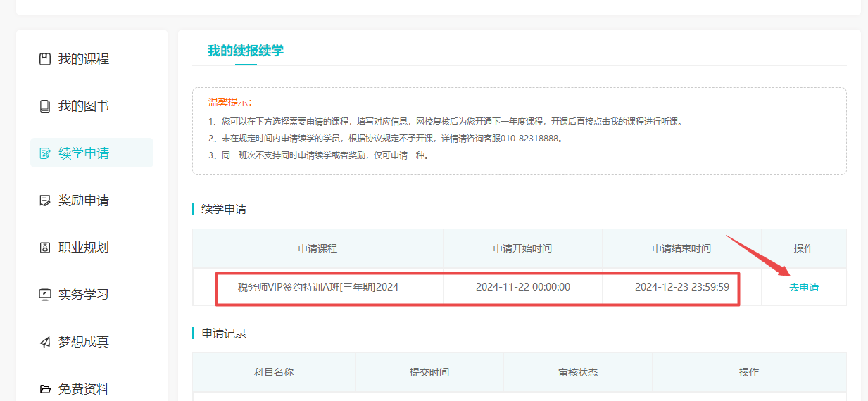This screenshot has width=868, height=401.
Task: Click the 申请开始时间 column header
Action: coord(522,248)
